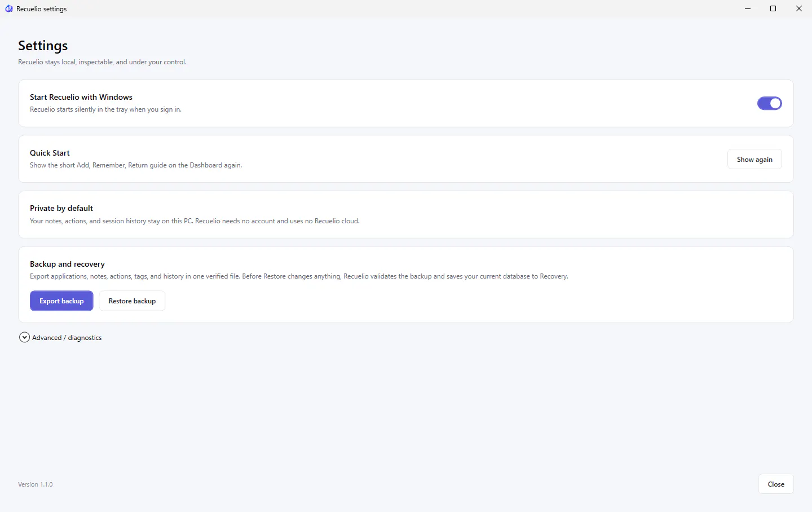The height and width of the screenshot is (512, 812).
Task: Click 'Recuelio stays local, inspectable' subtitle
Action: tap(102, 62)
